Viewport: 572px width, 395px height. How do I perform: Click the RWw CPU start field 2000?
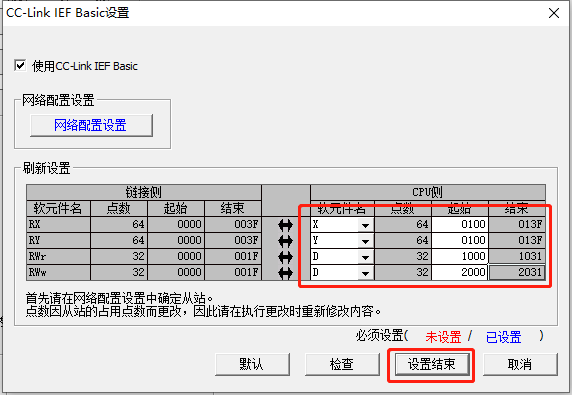click(x=460, y=272)
